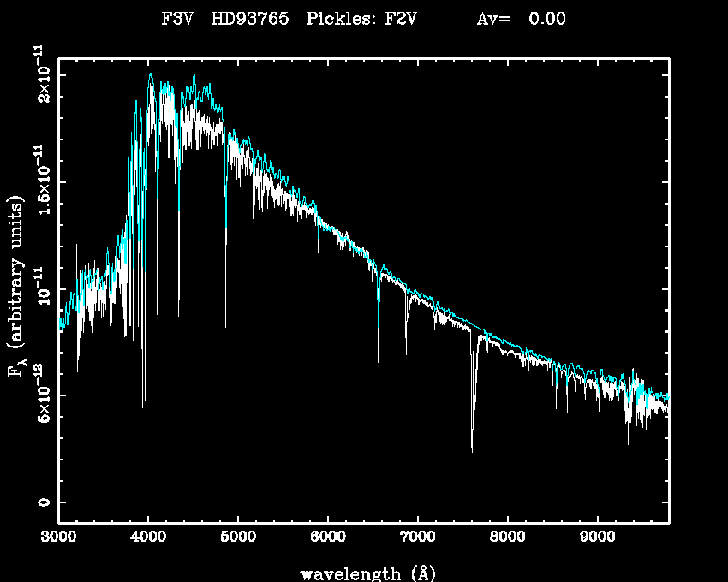This screenshot has width=728, height=582.
Task: Select the 5×10⁻¹² y-axis tick label
Action: (41, 395)
